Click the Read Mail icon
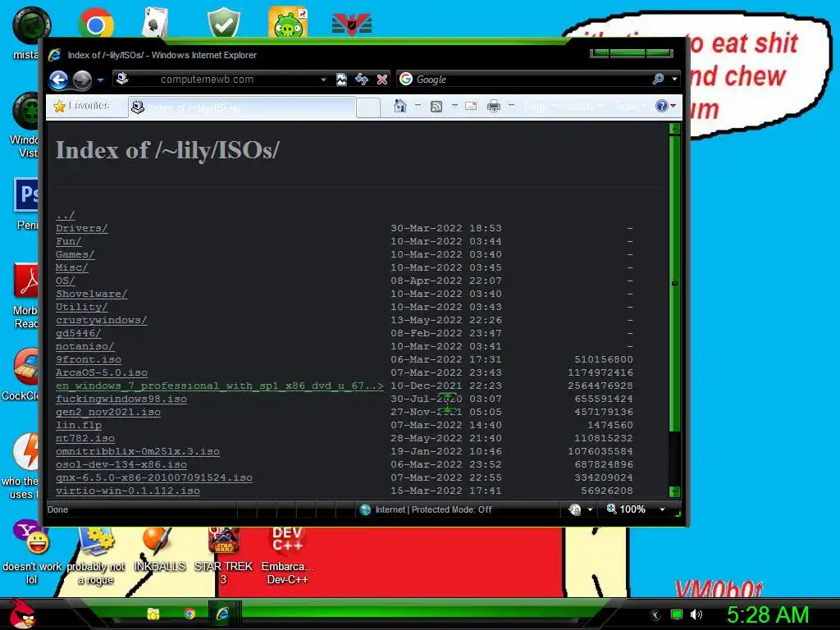Image resolution: width=840 pixels, height=630 pixels. (471, 106)
